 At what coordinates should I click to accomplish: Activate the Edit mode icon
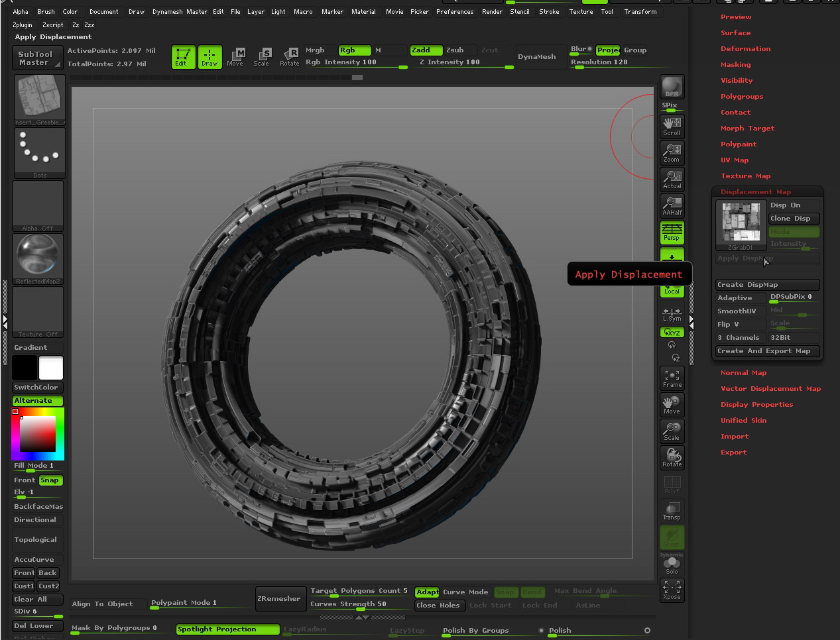[x=183, y=57]
